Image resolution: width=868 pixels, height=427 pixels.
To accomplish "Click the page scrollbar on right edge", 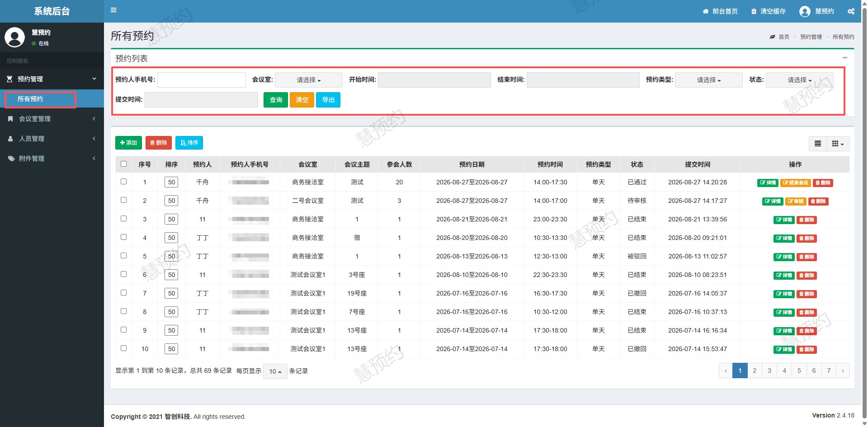I will click(864, 213).
